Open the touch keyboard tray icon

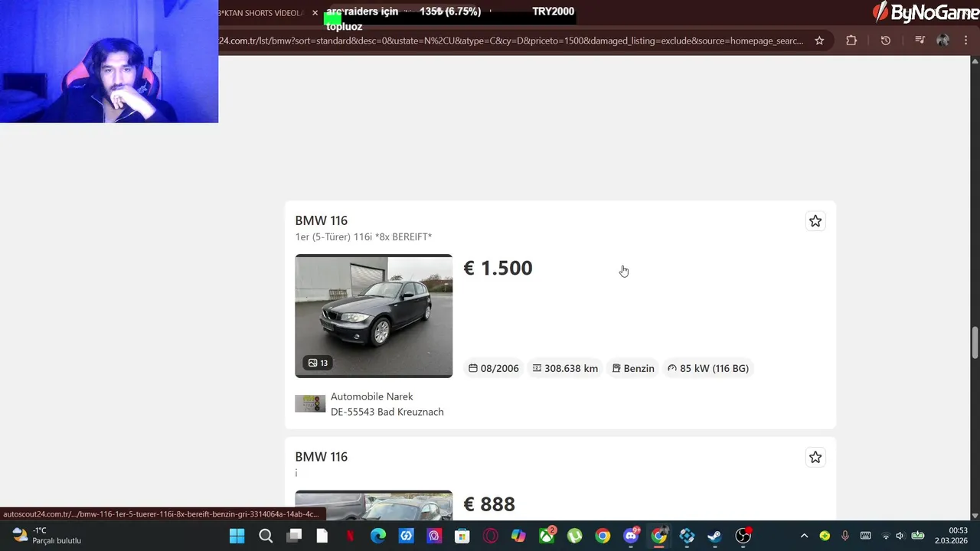pyautogui.click(x=865, y=536)
